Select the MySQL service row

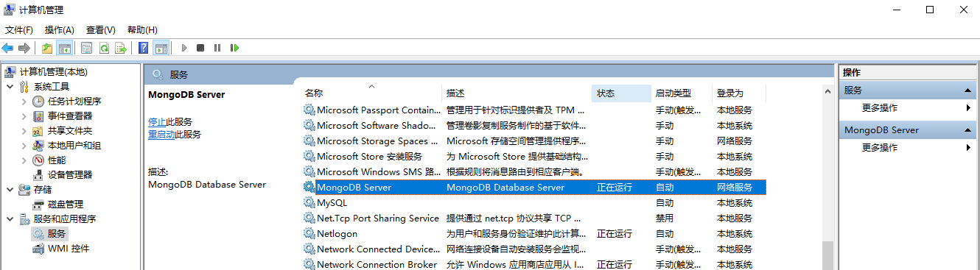534,203
